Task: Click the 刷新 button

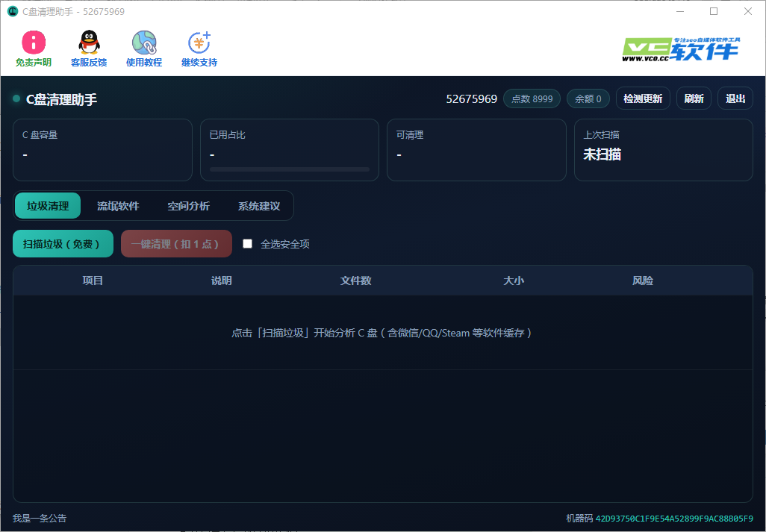Action: 694,98
